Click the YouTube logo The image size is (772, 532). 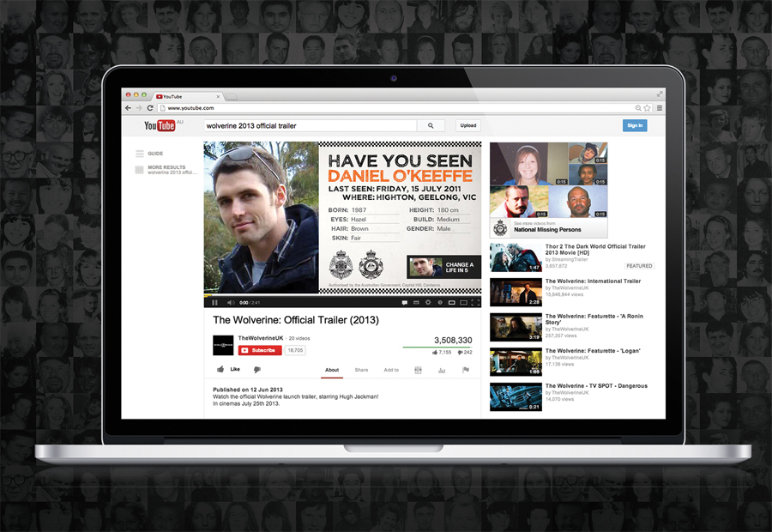pos(160,125)
